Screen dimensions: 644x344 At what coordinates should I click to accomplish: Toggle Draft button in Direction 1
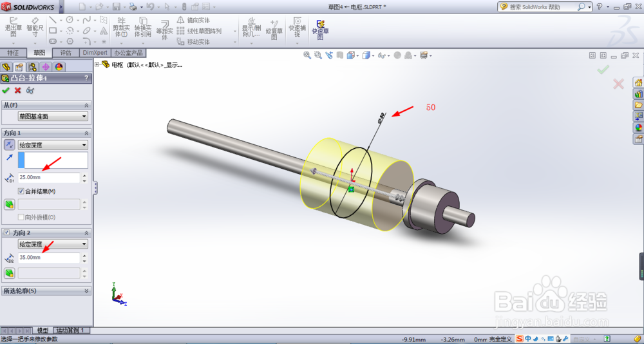(x=10, y=204)
